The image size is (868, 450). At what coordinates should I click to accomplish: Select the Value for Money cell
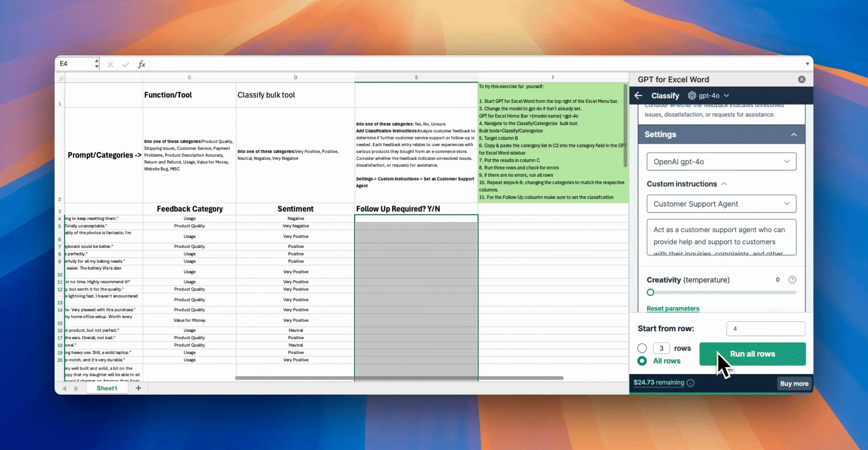coord(190,320)
